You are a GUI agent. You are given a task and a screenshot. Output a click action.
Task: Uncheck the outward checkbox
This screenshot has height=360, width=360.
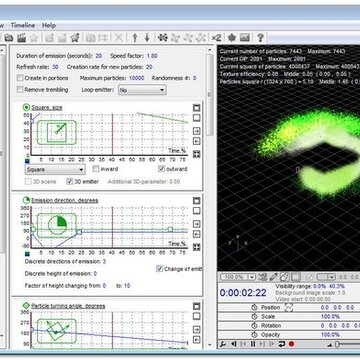click(161, 169)
